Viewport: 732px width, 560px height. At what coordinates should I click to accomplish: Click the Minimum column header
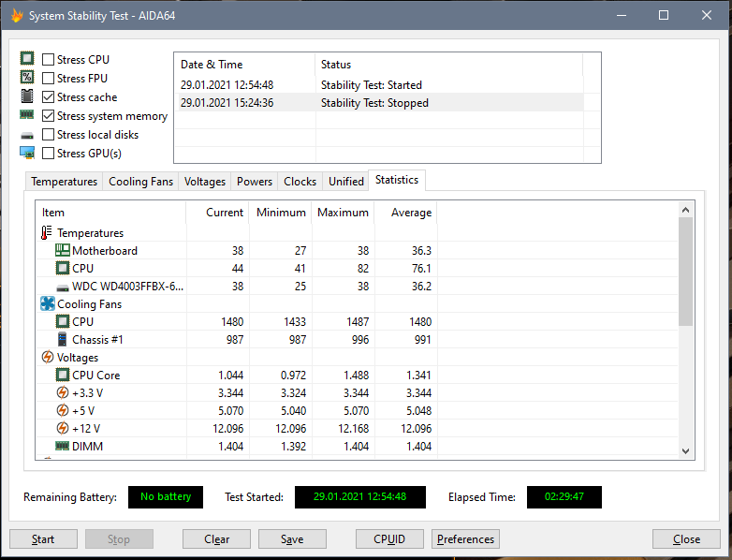pyautogui.click(x=280, y=213)
